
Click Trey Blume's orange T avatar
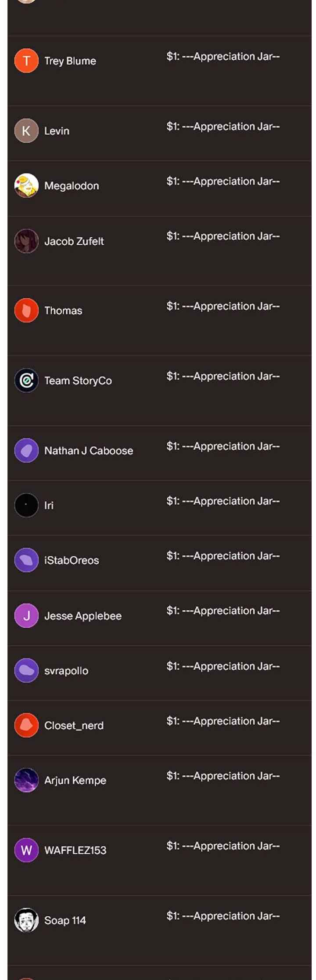pos(26,61)
